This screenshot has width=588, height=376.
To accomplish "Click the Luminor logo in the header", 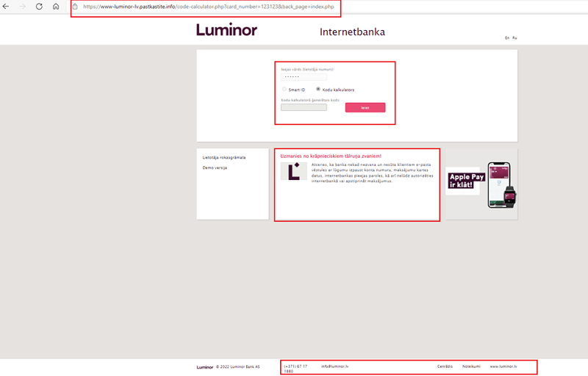I will click(226, 29).
